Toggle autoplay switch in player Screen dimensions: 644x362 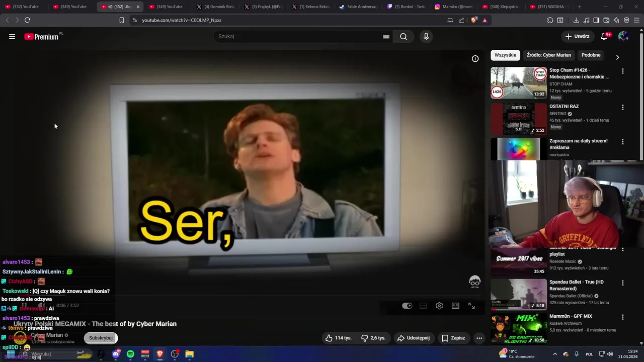tap(407, 306)
